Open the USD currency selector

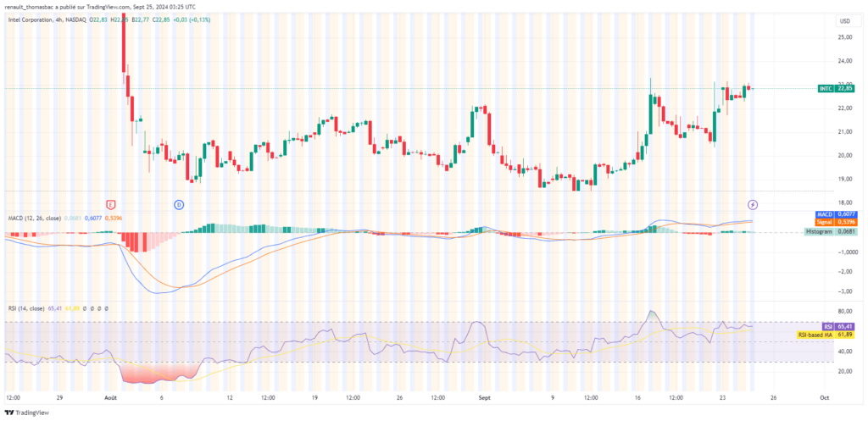[x=844, y=20]
